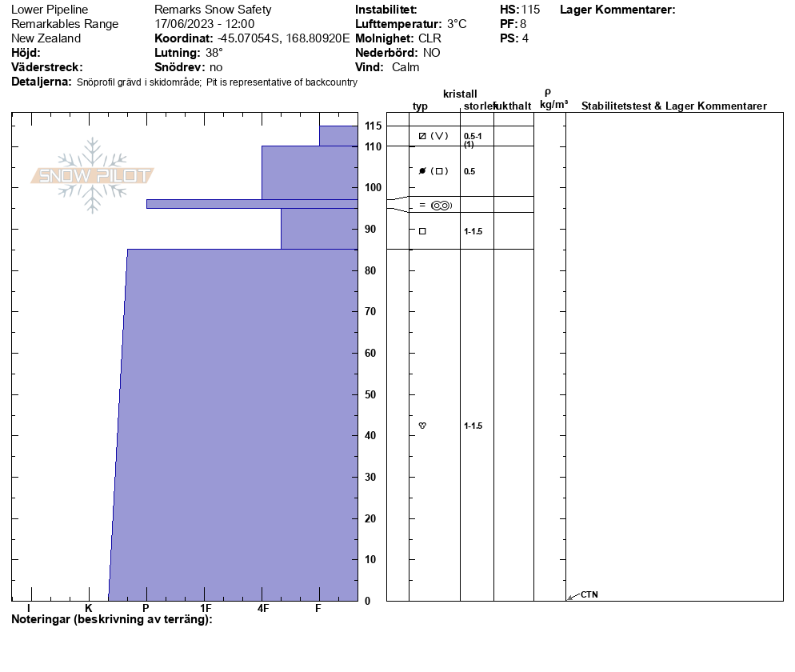Click the 'PS: 4' value
Screen dimensions: 795x672
coord(514,38)
